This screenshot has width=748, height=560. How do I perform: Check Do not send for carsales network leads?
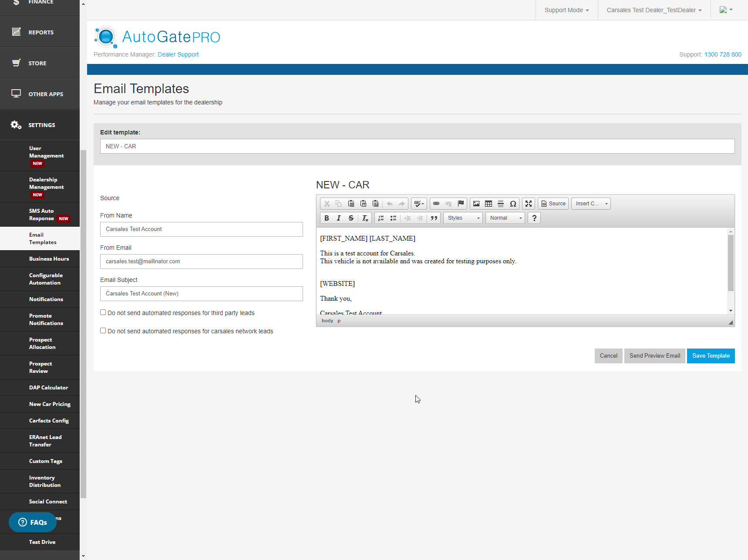[x=103, y=331]
